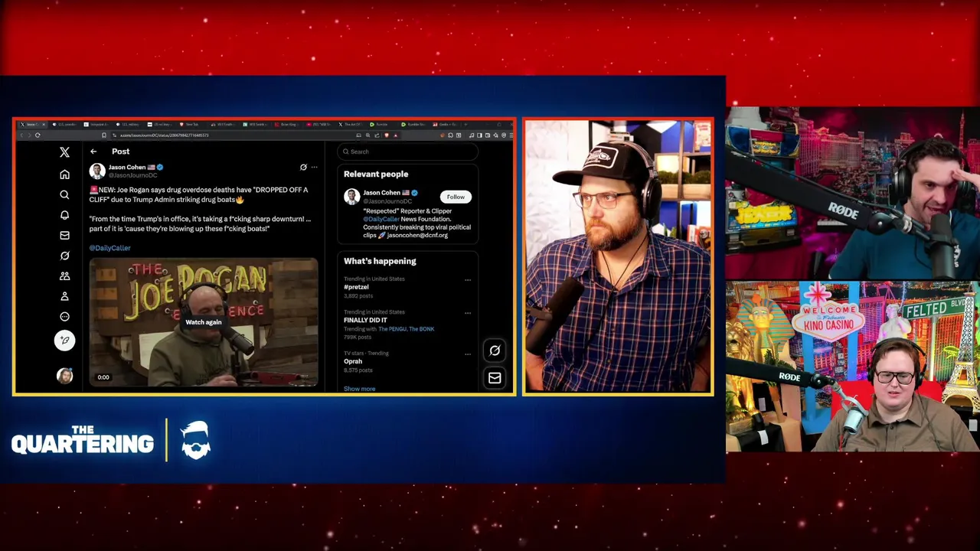
Task: Open the Notifications bell icon
Action: 64,215
